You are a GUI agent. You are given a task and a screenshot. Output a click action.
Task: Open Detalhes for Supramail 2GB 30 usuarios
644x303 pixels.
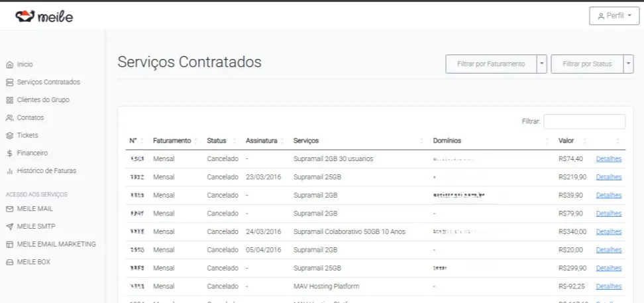[x=609, y=158]
